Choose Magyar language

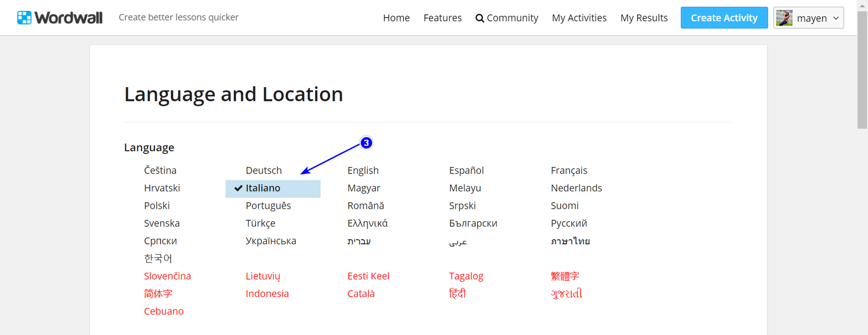tap(364, 188)
